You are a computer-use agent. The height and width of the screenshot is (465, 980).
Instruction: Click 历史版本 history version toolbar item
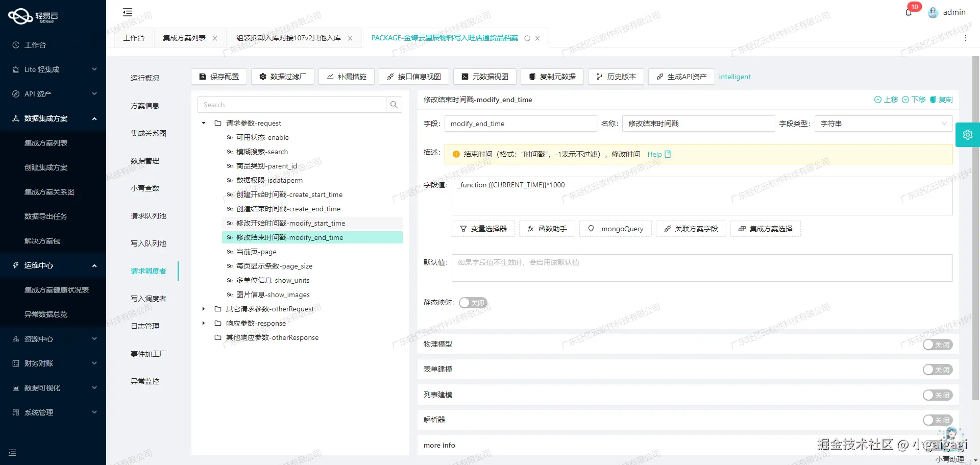click(x=616, y=77)
